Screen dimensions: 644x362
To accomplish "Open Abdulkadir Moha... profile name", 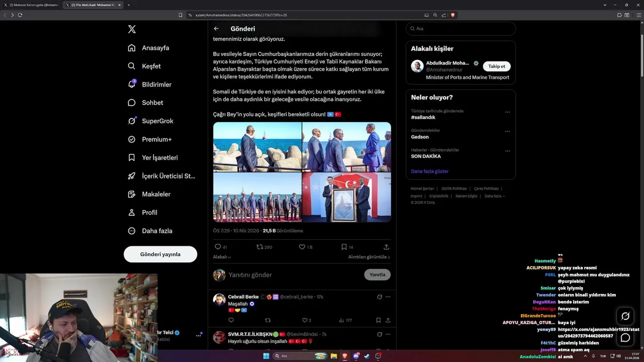I will [x=447, y=63].
